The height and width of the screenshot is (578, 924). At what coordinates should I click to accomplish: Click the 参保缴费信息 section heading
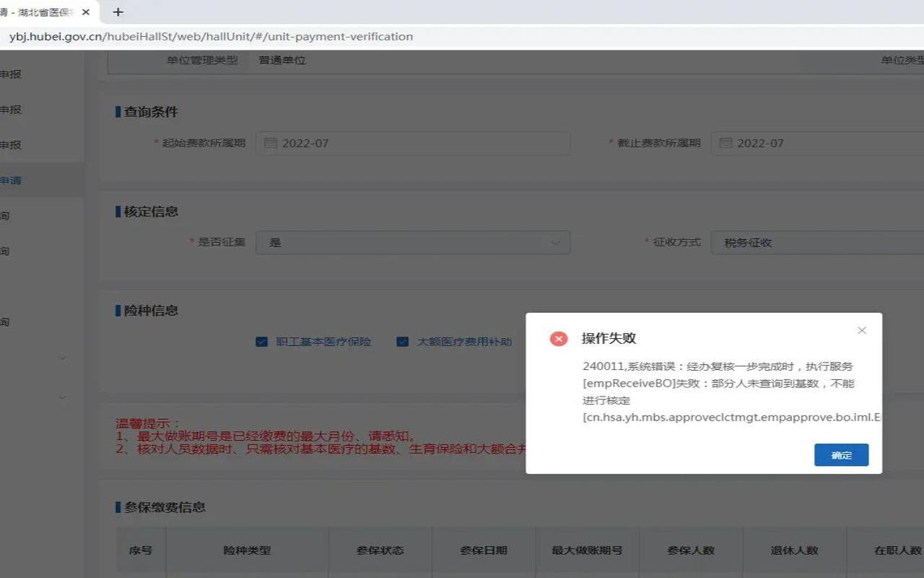165,507
